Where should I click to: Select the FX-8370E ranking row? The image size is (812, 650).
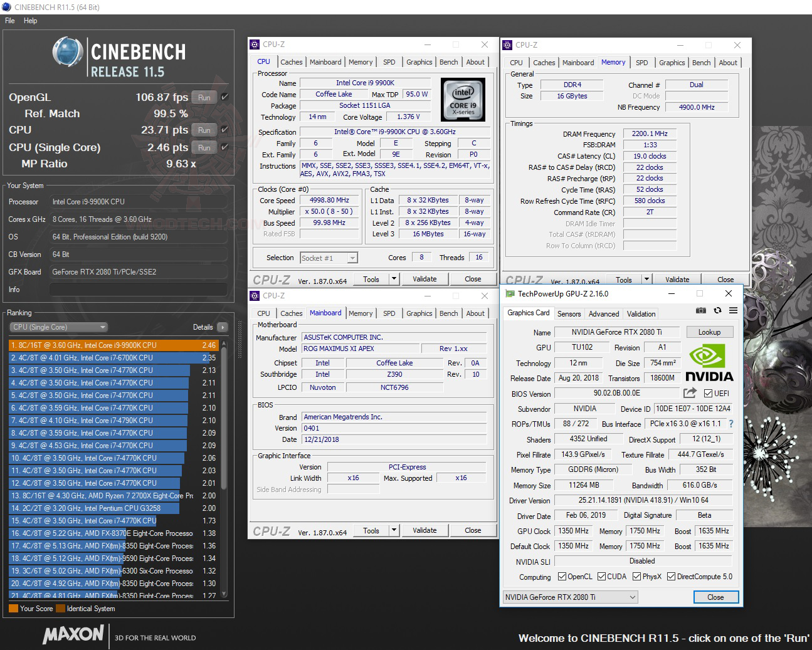tap(113, 533)
